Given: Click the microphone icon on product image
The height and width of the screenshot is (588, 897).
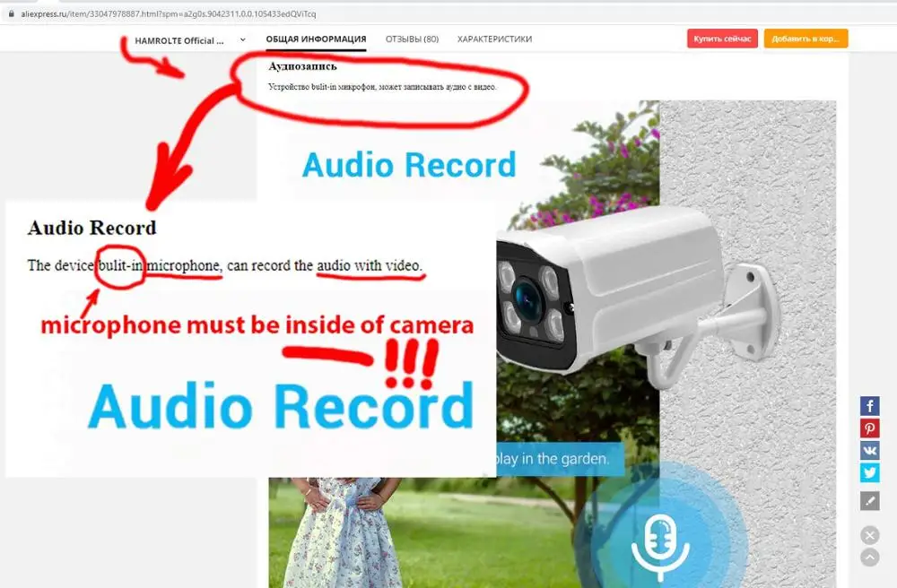Looking at the screenshot, I should point(661,547).
